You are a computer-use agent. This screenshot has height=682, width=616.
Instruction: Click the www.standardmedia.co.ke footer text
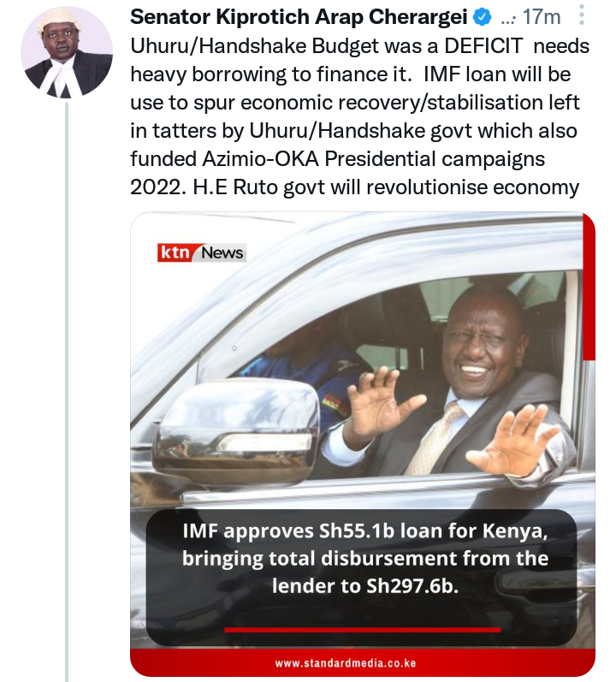346,663
